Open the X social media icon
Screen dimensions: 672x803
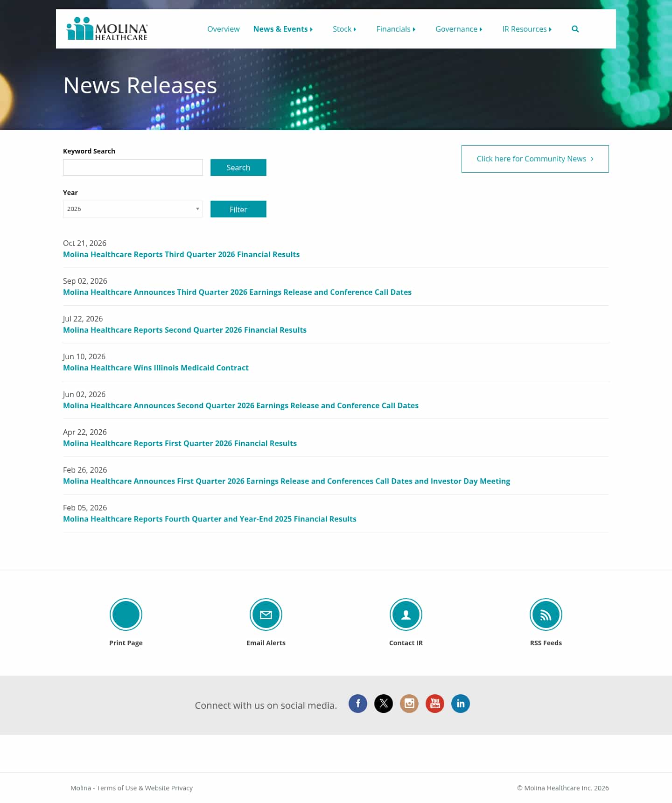384,704
